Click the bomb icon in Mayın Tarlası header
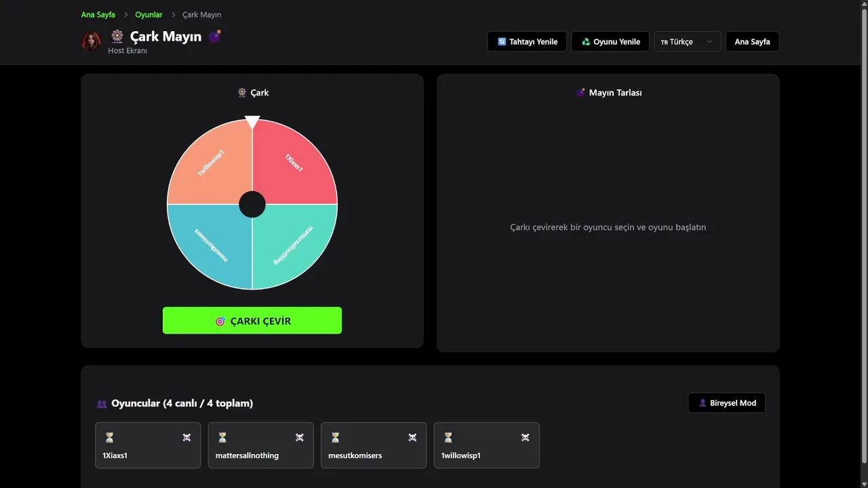868x488 pixels. tap(580, 93)
